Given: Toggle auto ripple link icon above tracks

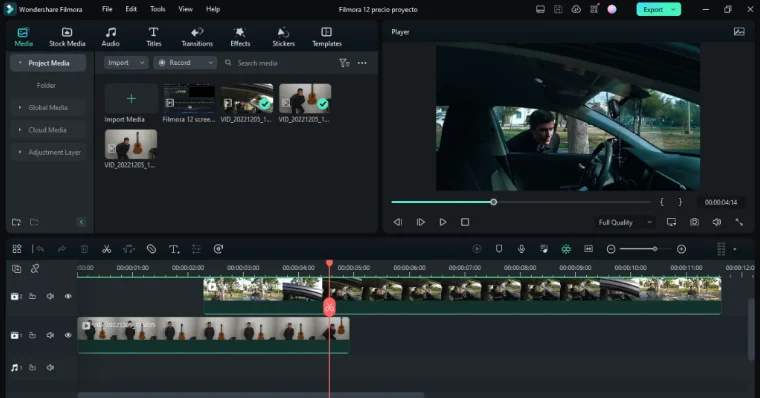Looking at the screenshot, I should [35, 269].
